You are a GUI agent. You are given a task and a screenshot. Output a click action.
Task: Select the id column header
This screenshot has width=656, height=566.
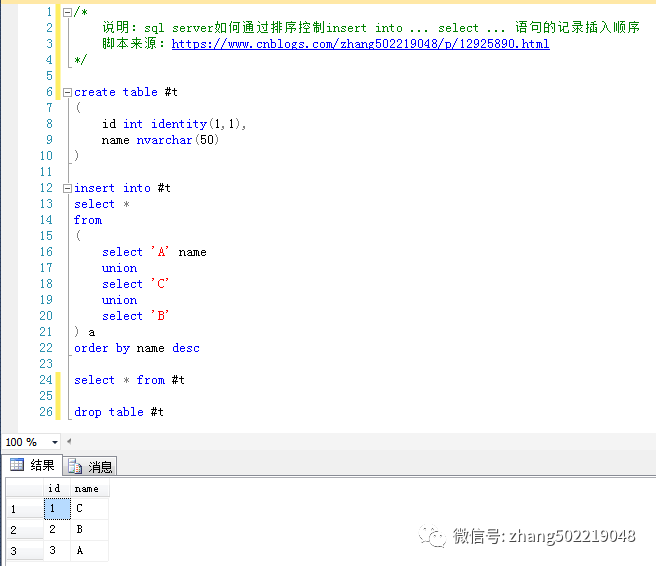56,489
